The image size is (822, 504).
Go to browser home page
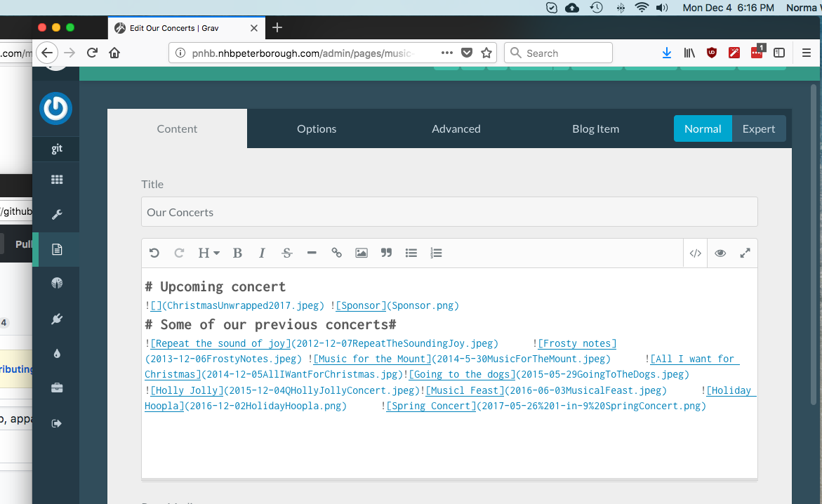coord(114,53)
